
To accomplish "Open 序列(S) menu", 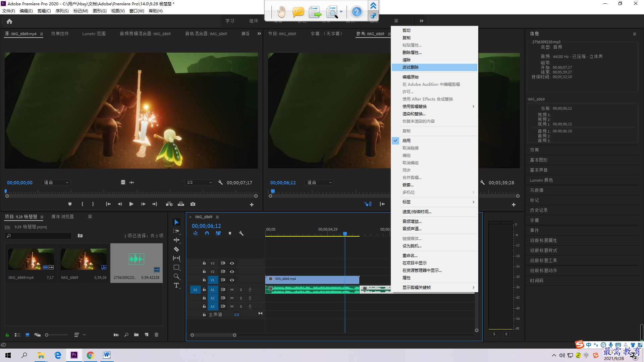I will pyautogui.click(x=62, y=11).
